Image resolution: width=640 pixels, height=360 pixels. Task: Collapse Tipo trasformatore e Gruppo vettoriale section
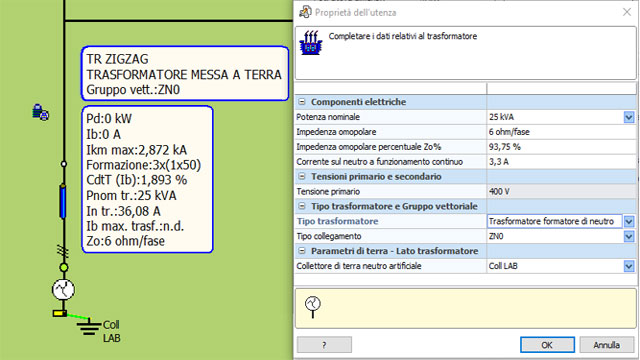point(302,206)
